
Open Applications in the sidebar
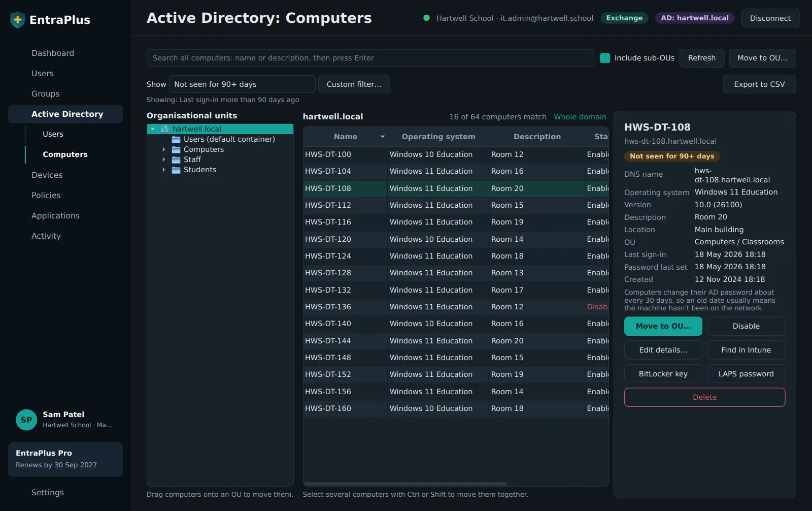click(56, 216)
